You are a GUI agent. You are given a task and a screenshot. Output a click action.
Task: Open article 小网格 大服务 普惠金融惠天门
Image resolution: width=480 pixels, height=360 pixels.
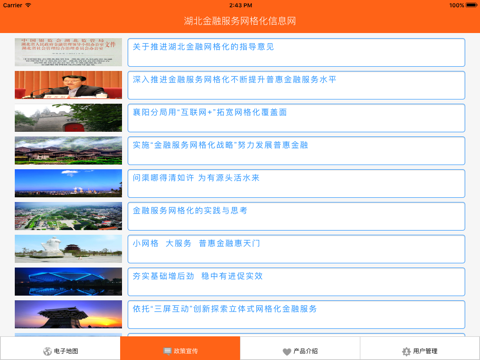296,249
